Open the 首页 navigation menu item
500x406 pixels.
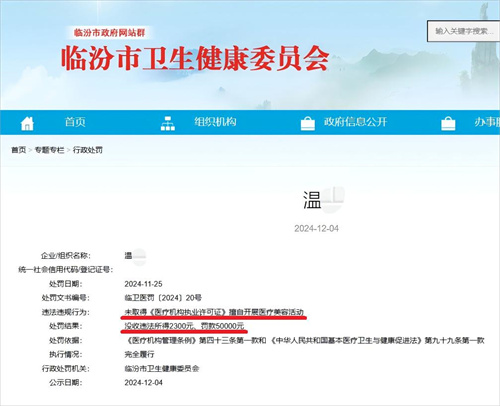pyautogui.click(x=75, y=122)
